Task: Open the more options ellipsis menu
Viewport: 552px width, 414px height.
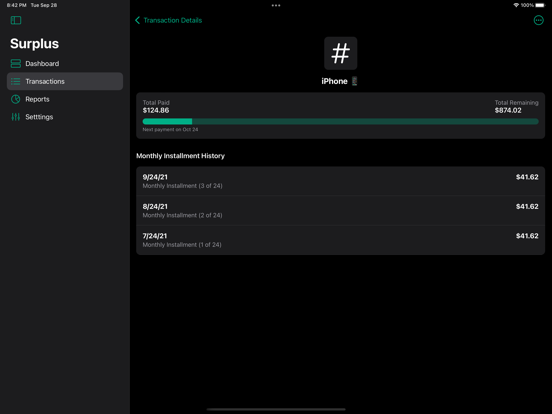Action: (538, 20)
